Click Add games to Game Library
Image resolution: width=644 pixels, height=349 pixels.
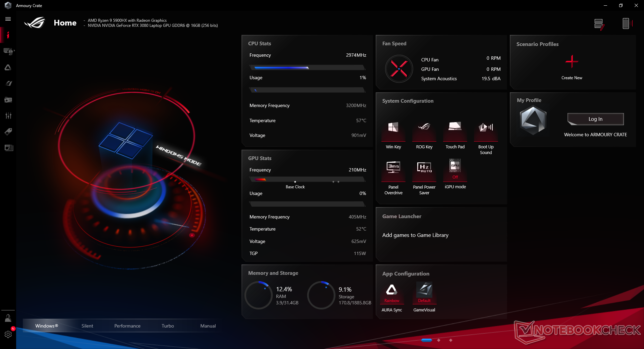pyautogui.click(x=415, y=235)
